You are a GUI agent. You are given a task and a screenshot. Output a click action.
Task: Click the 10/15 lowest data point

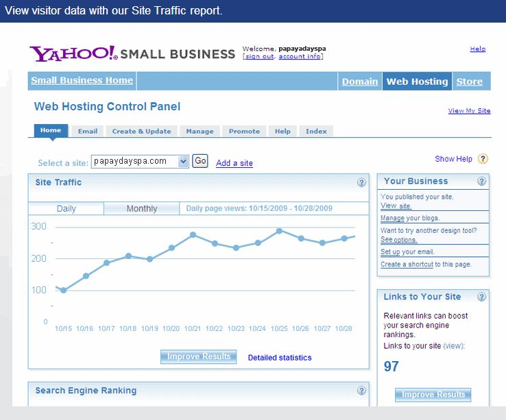pos(64,291)
